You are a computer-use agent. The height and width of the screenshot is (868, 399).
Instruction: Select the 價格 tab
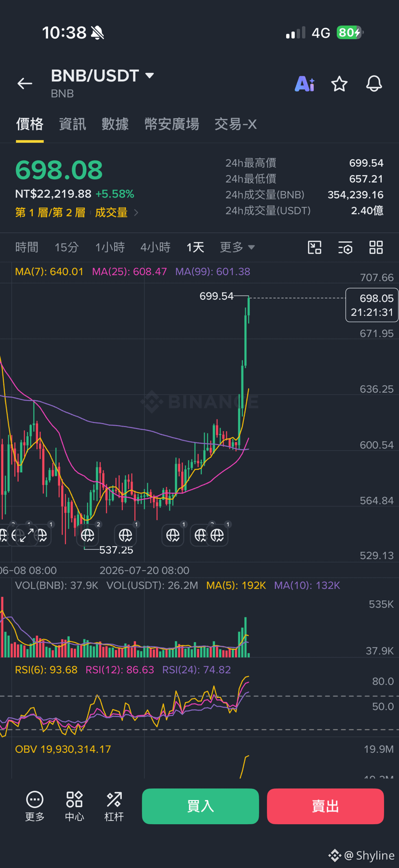click(30, 124)
